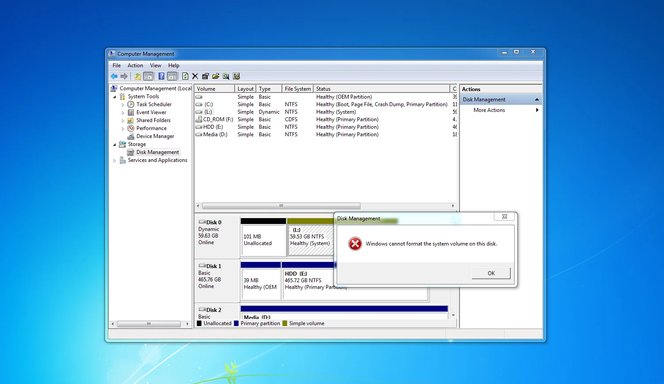The width and height of the screenshot is (664, 384).
Task: Click the Up one level folder icon
Action: pos(138,76)
